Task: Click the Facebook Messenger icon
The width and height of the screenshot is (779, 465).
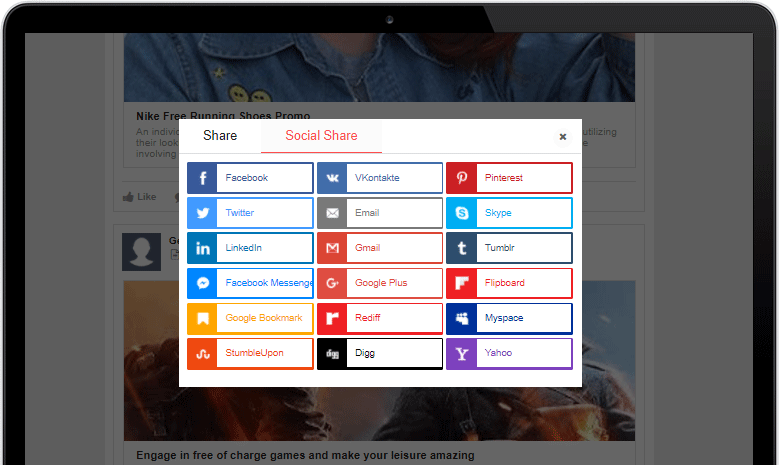Action: (202, 283)
